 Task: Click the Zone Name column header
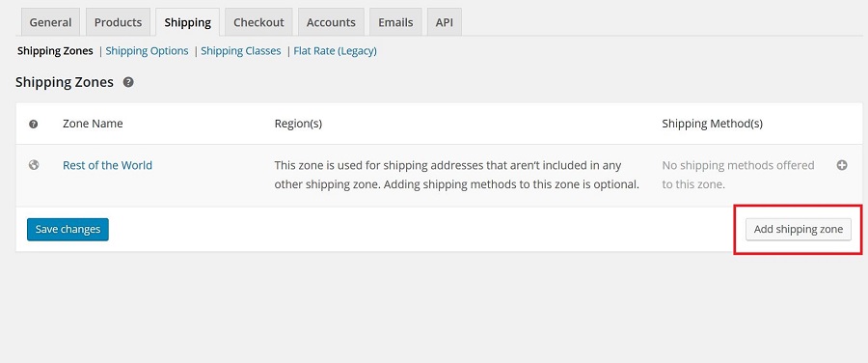tap(93, 124)
